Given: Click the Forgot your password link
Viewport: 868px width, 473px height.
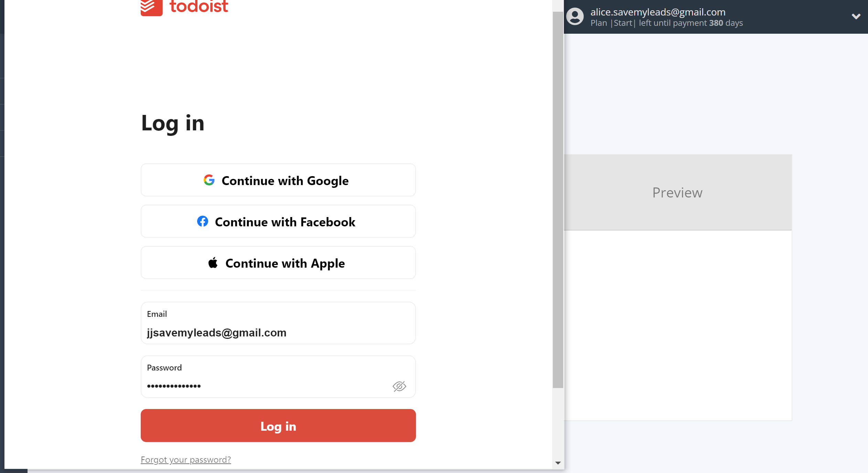Looking at the screenshot, I should pyautogui.click(x=185, y=460).
